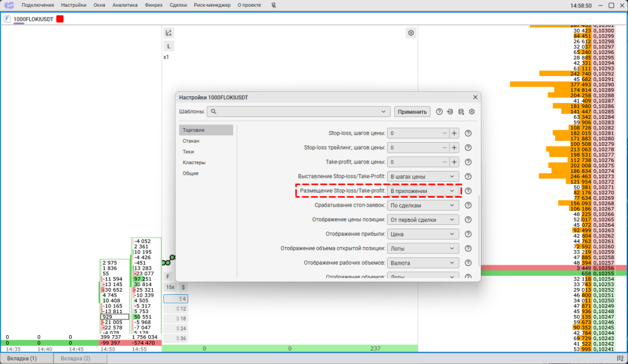This screenshot has width=628, height=364.
Task: Open chart settings gear in panel corner
Action: pos(411,33)
